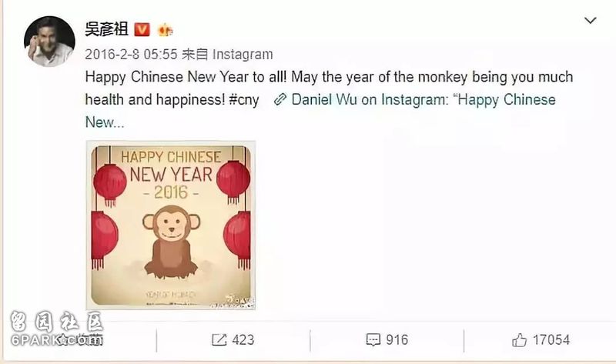This screenshot has width=616, height=364.
Task: Click the favorite button behind 6PARK watermark
Action: tap(79, 339)
